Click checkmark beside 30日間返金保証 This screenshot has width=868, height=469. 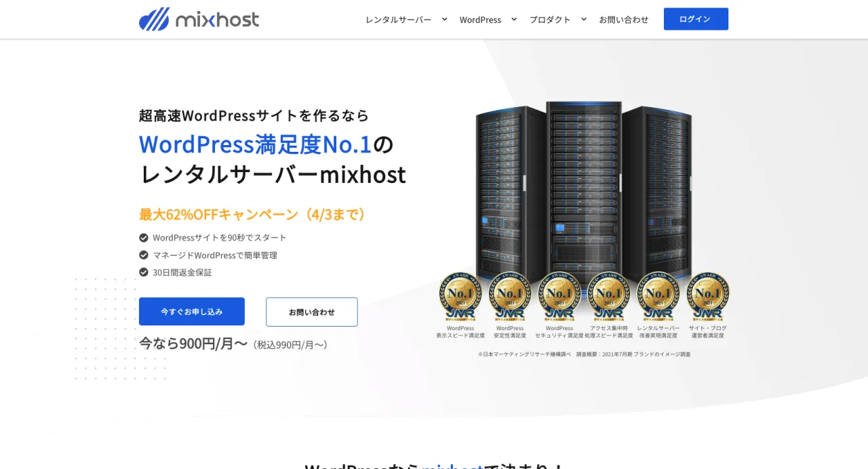(144, 272)
